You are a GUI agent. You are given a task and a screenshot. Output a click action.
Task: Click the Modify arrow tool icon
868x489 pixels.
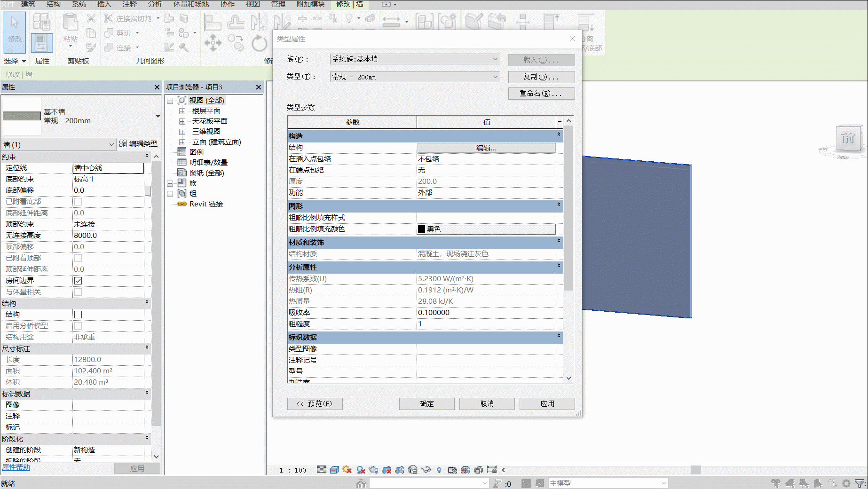pos(15,32)
